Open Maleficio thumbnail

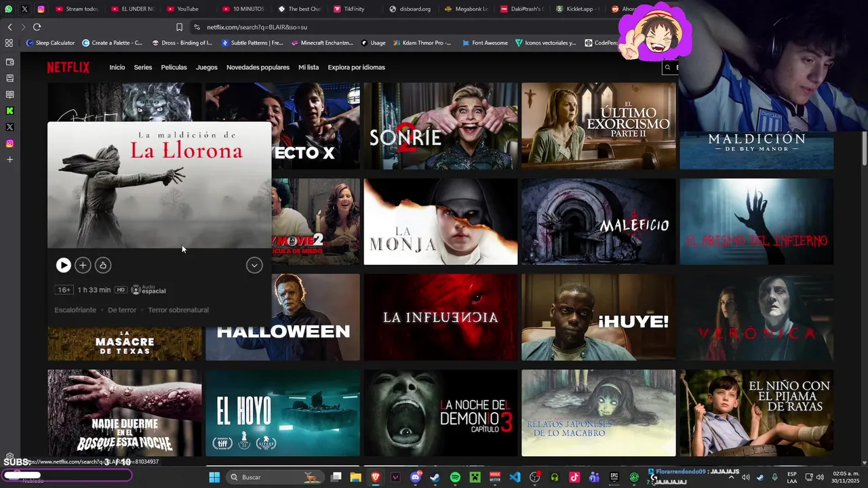[x=599, y=222]
